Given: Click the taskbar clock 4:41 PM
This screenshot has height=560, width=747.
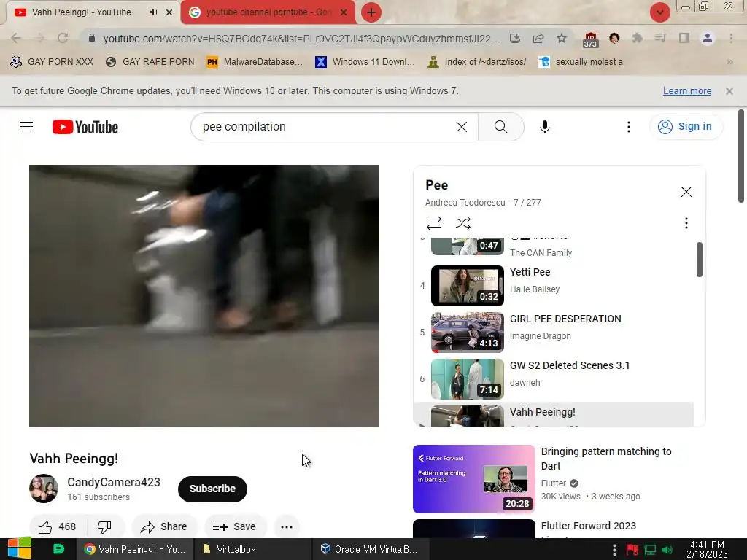Looking at the screenshot, I should tap(707, 549).
